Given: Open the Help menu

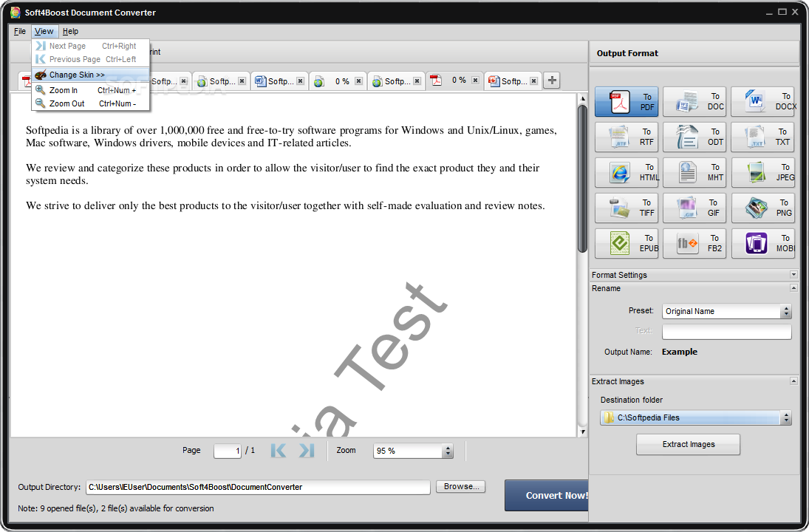Looking at the screenshot, I should 70,31.
